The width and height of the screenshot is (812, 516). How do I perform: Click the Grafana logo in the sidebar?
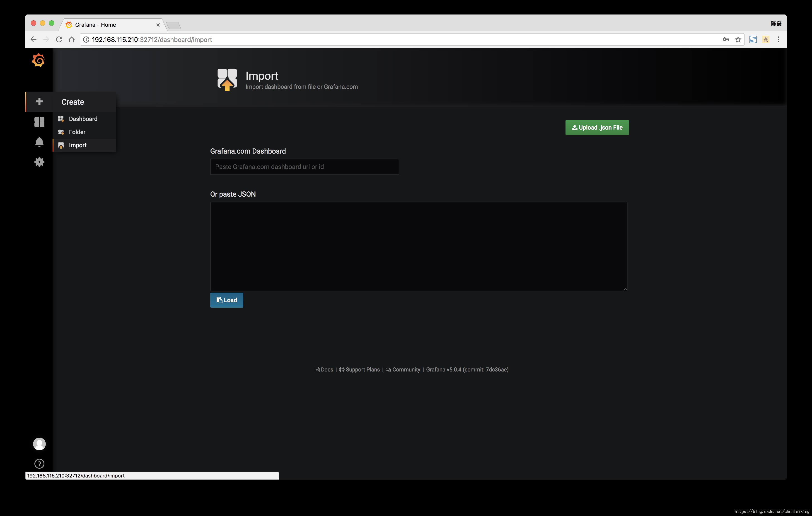(38, 60)
